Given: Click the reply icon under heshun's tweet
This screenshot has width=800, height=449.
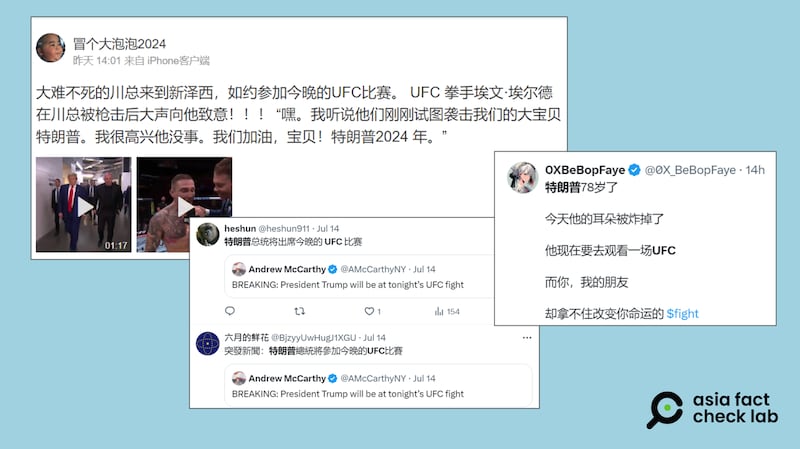Looking at the screenshot, I should [x=230, y=311].
